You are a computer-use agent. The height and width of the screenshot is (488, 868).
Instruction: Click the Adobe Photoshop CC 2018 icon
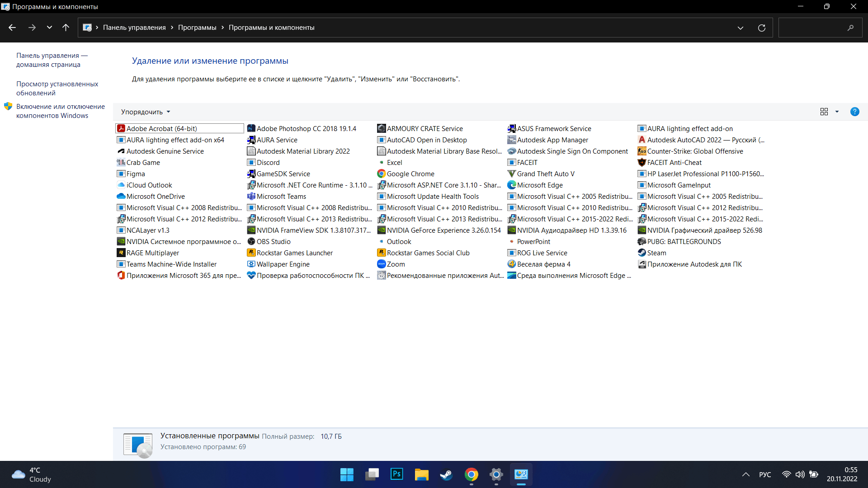[x=251, y=129]
